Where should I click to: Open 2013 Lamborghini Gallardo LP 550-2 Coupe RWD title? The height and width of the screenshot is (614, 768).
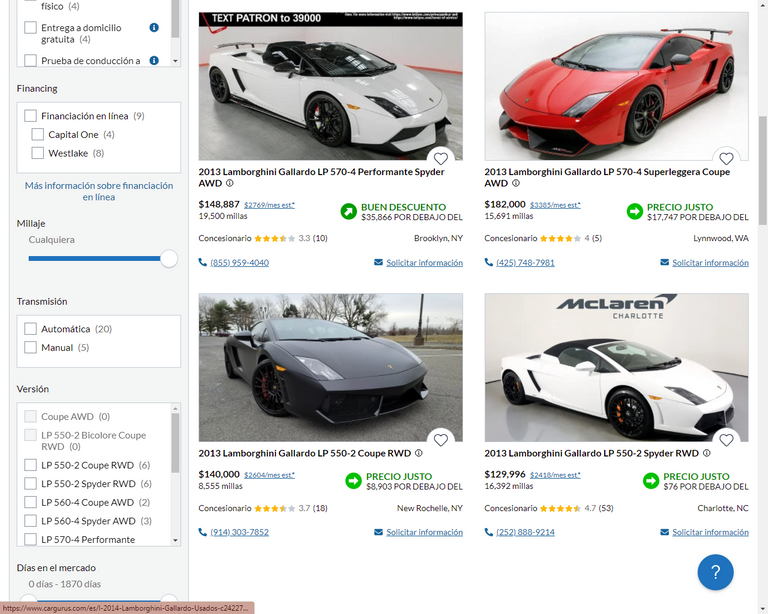(x=305, y=453)
